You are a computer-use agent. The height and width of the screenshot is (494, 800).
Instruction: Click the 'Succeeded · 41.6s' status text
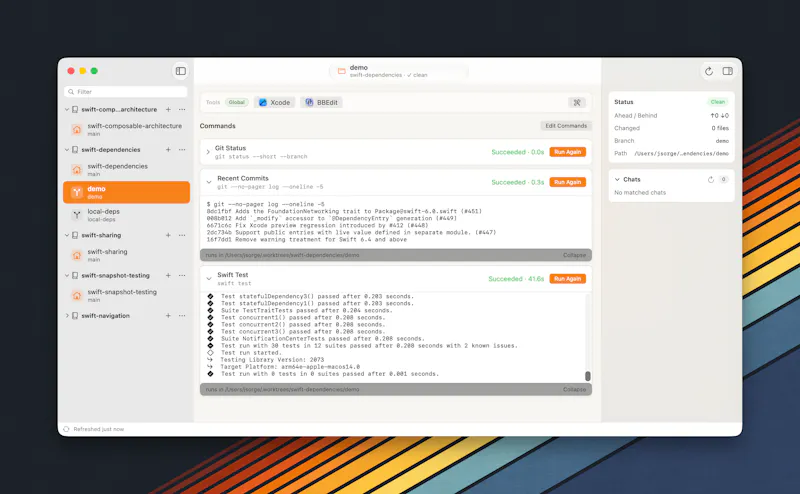tap(516, 279)
